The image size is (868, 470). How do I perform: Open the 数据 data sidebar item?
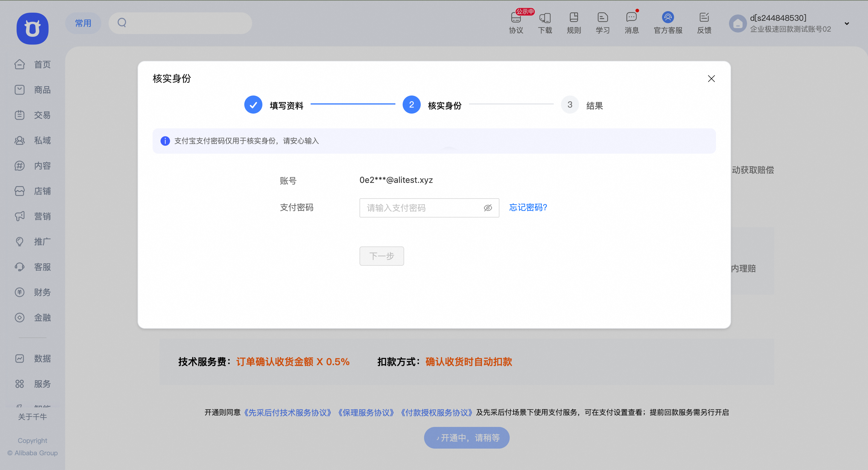pos(33,358)
